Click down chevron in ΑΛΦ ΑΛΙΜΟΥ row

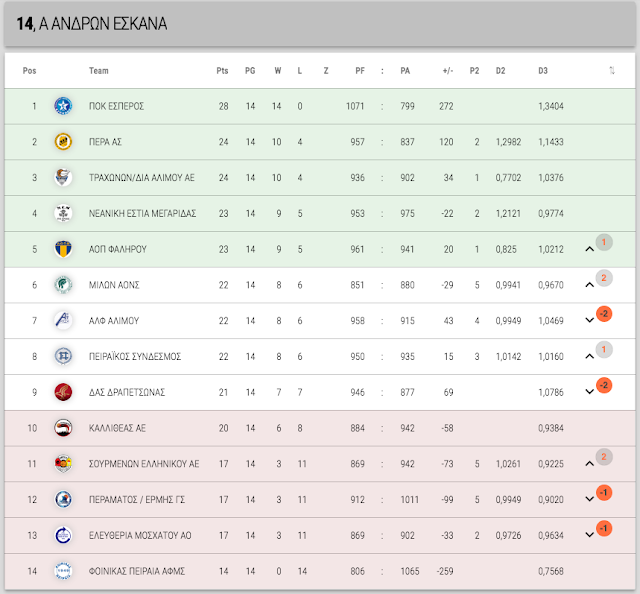(x=589, y=320)
